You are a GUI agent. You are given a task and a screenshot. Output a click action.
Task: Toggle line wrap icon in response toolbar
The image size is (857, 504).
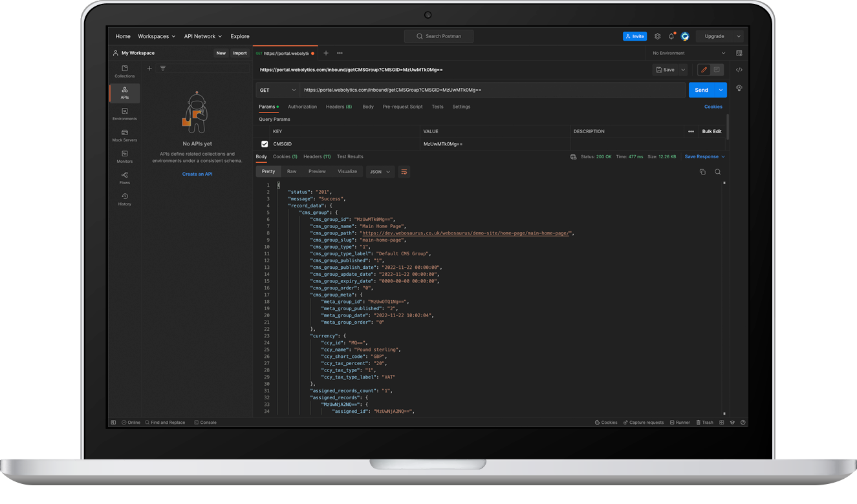(x=404, y=172)
